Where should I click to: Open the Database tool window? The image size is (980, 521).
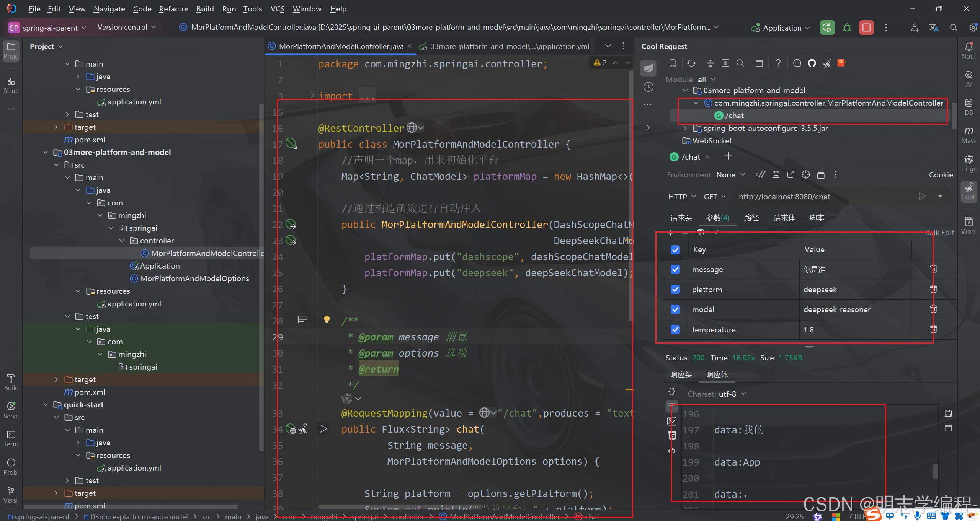pos(969,107)
